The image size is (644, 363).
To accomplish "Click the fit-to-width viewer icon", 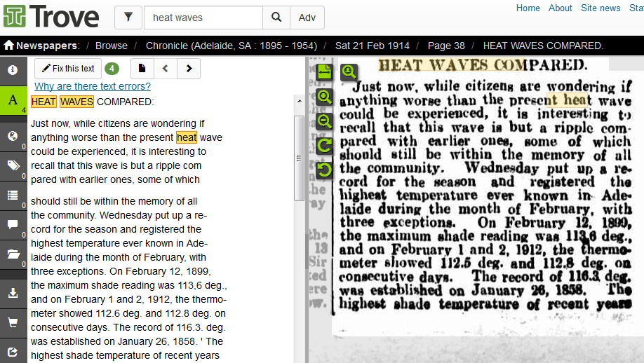I will (324, 72).
